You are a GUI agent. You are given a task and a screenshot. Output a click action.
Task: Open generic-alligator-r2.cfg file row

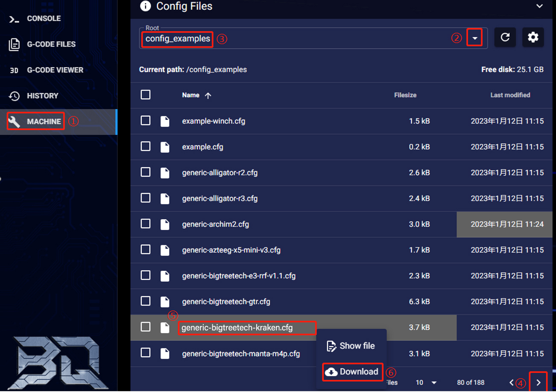pyautogui.click(x=219, y=173)
